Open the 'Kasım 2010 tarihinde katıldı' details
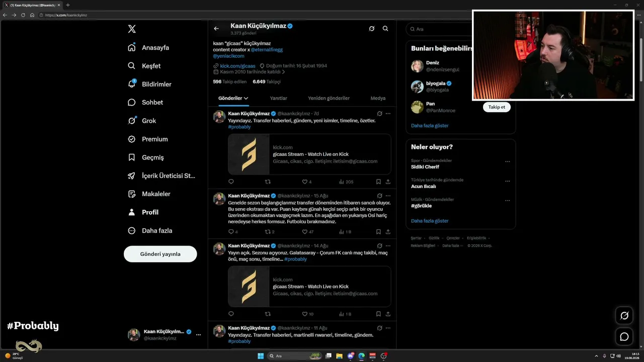 [249, 72]
